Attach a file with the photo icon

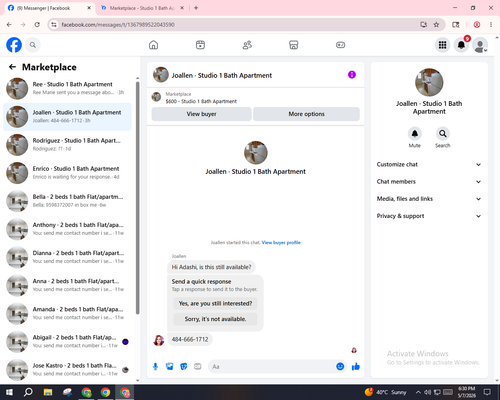[x=170, y=367]
